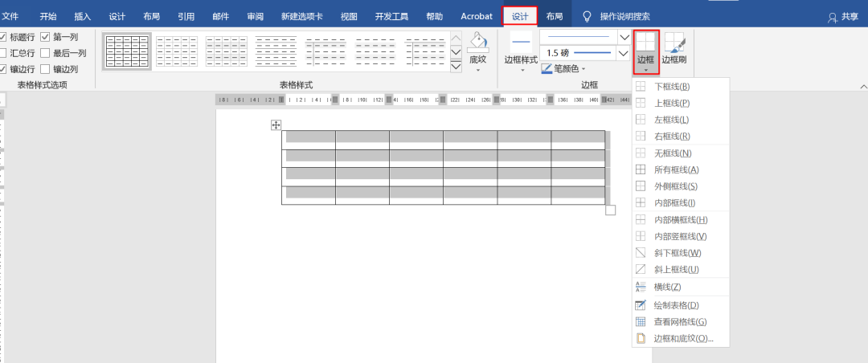This screenshot has height=363, width=868.
Task: Toggle the 镶边行 banded rows checkbox
Action: click(2, 69)
